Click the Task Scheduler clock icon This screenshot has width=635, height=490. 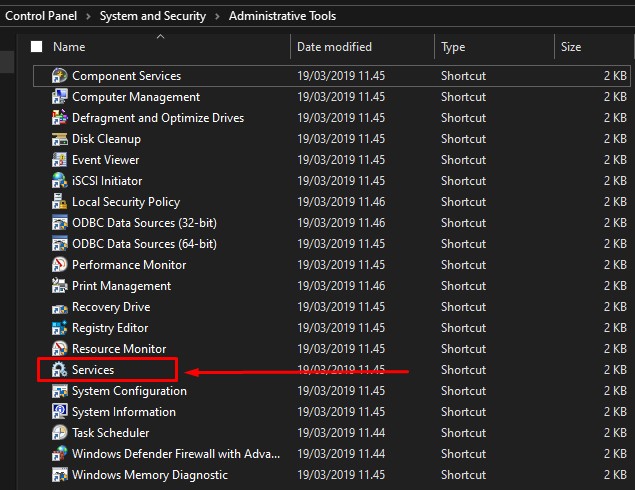pos(60,433)
